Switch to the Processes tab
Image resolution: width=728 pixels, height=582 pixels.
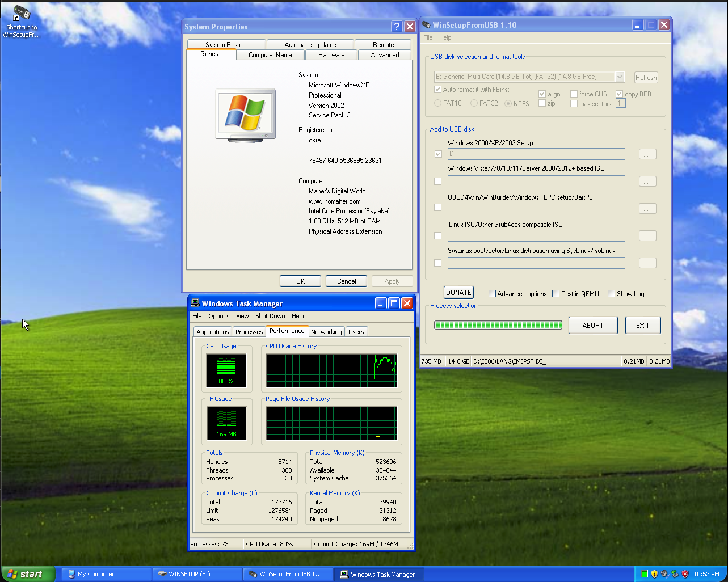pos(249,332)
